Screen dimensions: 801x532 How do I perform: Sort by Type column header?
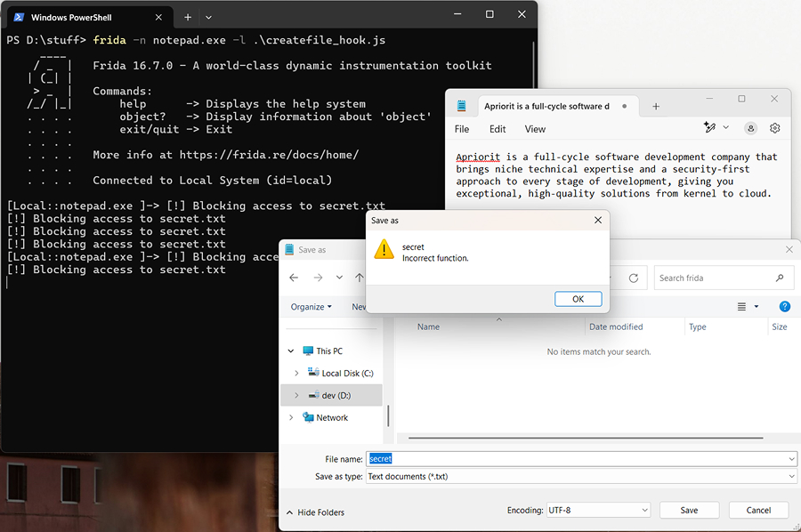pyautogui.click(x=697, y=326)
